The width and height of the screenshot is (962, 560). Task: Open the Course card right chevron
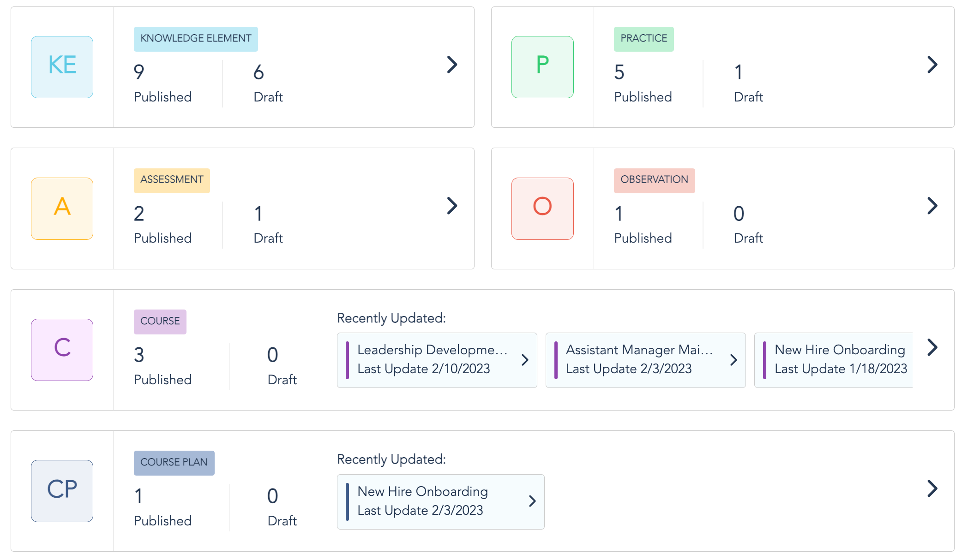pyautogui.click(x=932, y=347)
